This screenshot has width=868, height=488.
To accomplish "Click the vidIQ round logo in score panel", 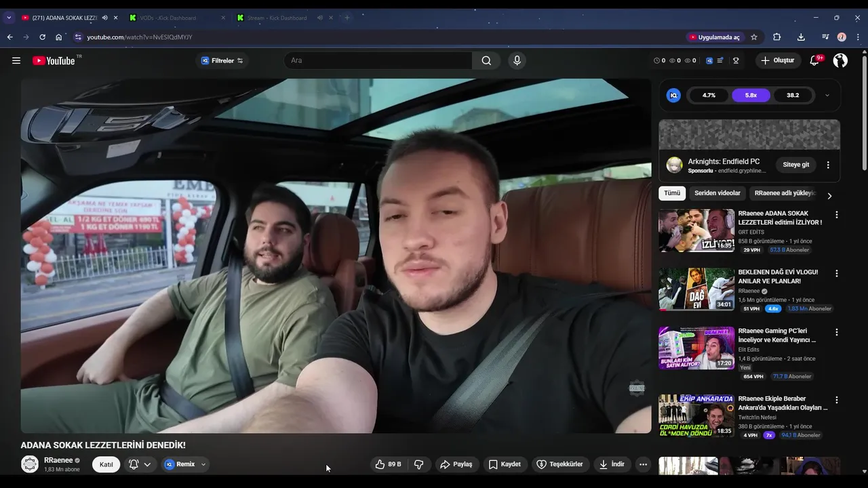I will [x=673, y=95].
